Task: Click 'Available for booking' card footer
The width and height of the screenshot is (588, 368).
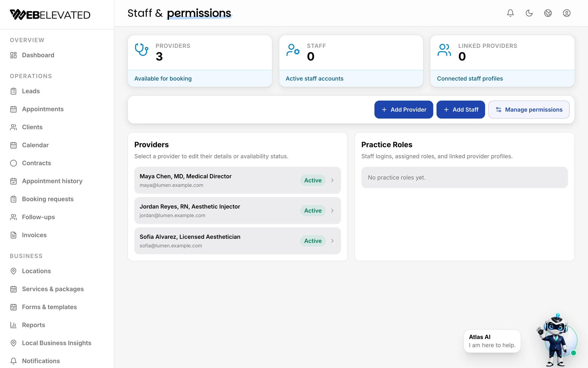Action: coord(200,79)
